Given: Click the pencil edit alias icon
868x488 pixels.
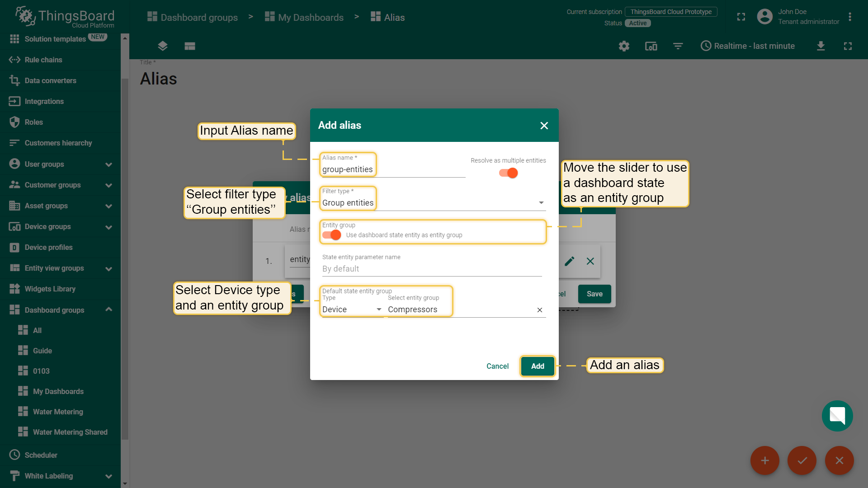Looking at the screenshot, I should [569, 261].
